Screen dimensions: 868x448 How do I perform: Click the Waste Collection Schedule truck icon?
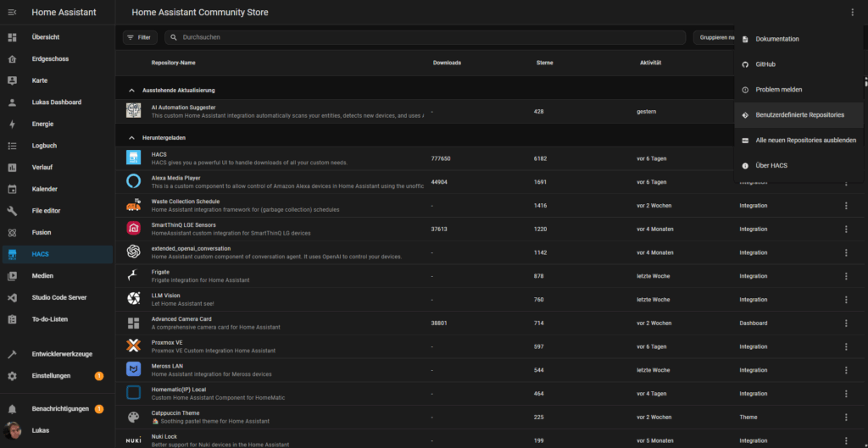(133, 205)
